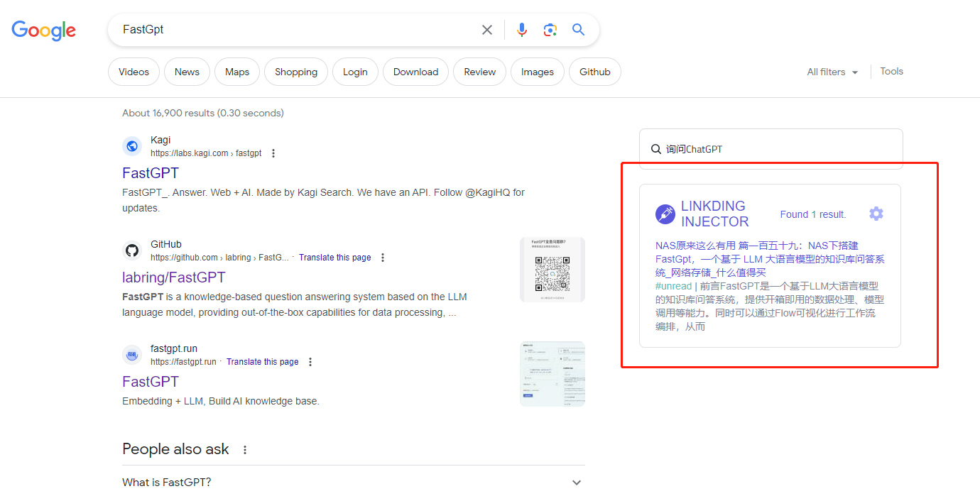Click the Google logo

pyautogui.click(x=43, y=30)
